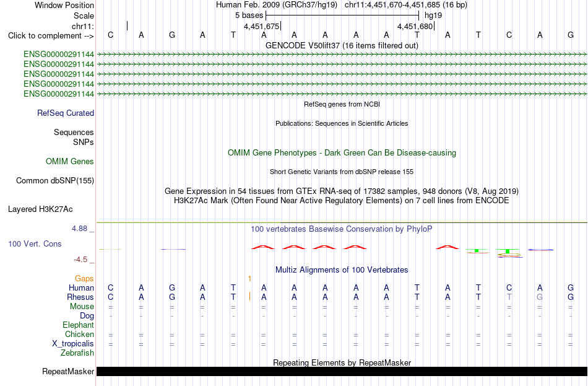
Task: Click the 4,451,680 position marker
Action: tap(415, 26)
